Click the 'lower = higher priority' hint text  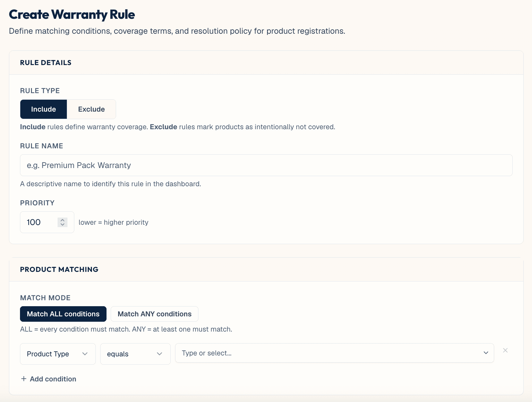pos(113,222)
